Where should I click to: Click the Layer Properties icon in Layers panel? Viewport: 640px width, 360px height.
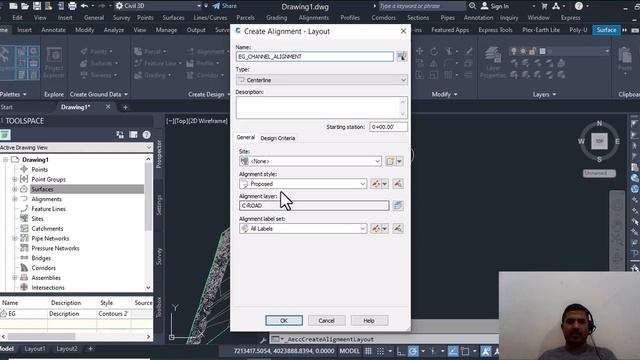pos(493,62)
